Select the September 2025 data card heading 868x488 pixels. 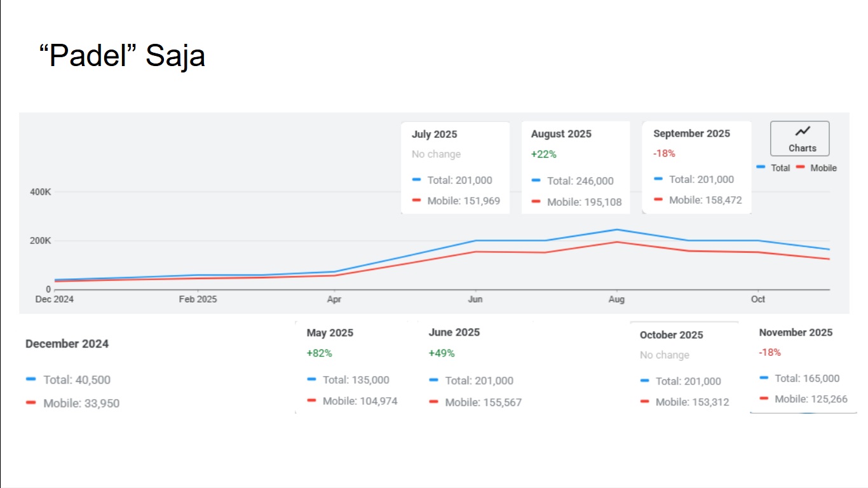pos(691,133)
